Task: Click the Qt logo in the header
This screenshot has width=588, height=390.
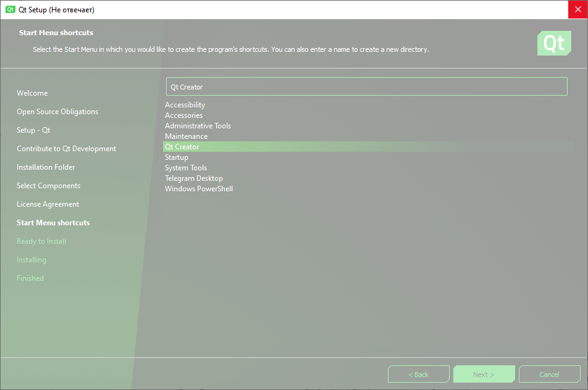Action: [553, 44]
